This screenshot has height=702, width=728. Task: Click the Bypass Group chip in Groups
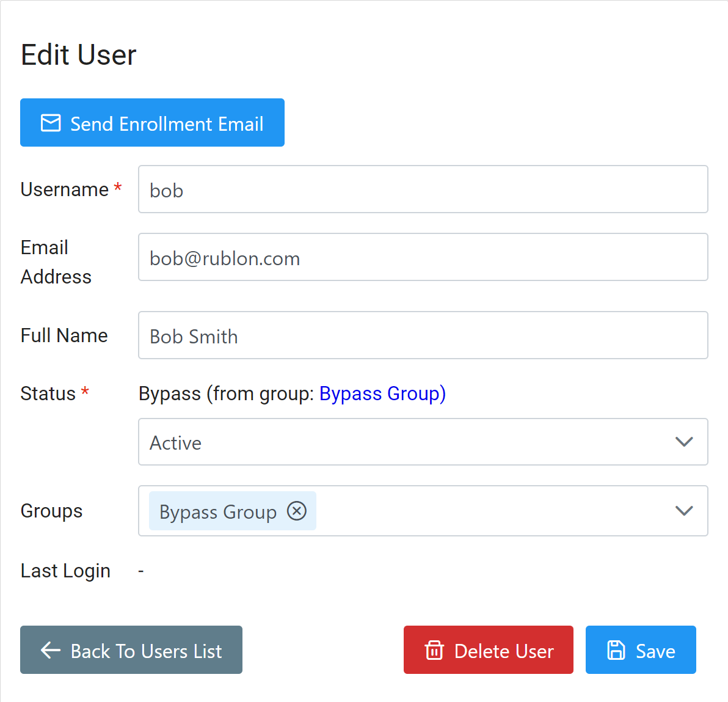pos(217,511)
